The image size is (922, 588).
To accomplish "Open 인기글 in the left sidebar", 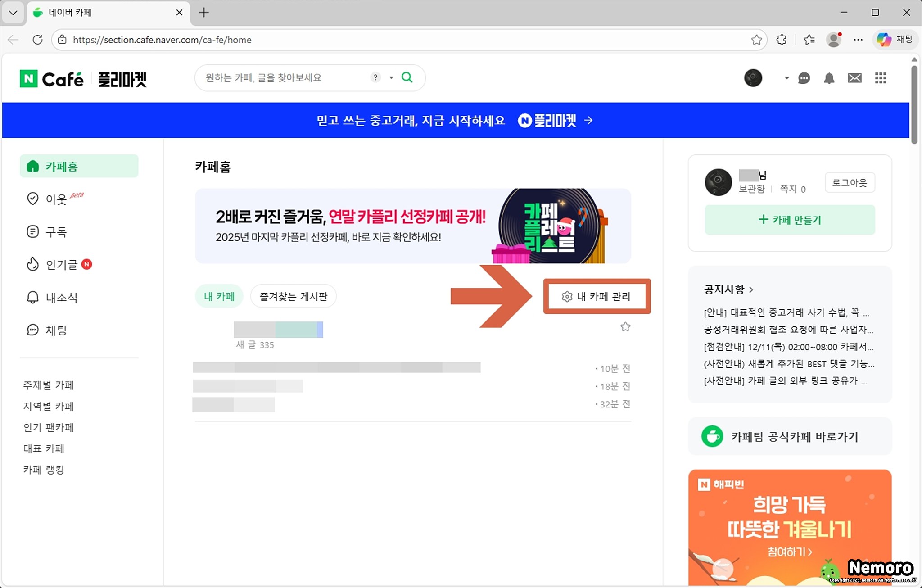I will 61,264.
